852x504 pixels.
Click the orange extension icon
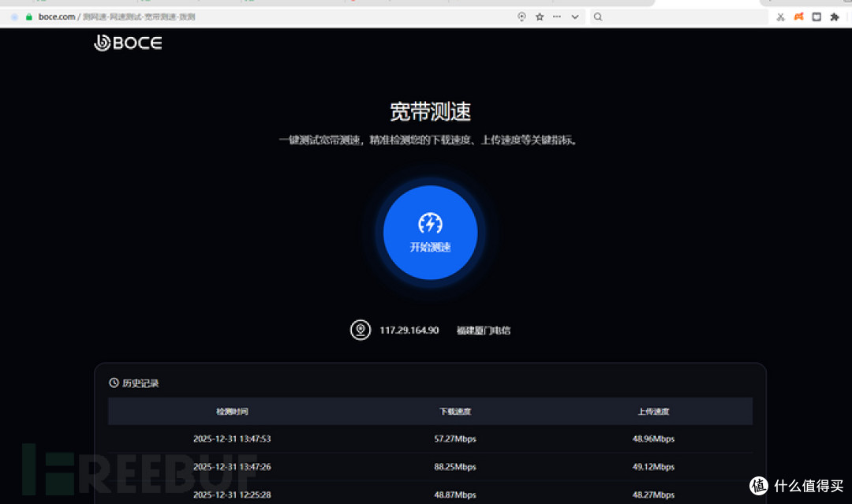(x=798, y=17)
